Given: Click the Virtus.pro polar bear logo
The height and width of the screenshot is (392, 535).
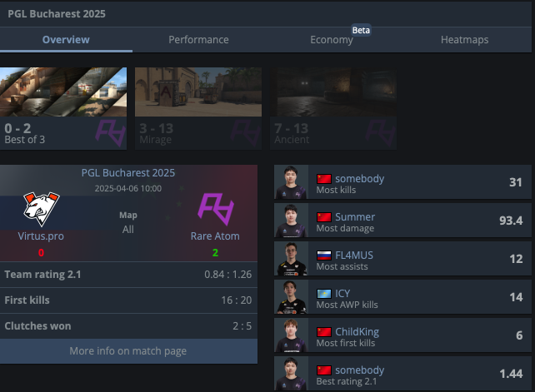Looking at the screenshot, I should click(42, 209).
